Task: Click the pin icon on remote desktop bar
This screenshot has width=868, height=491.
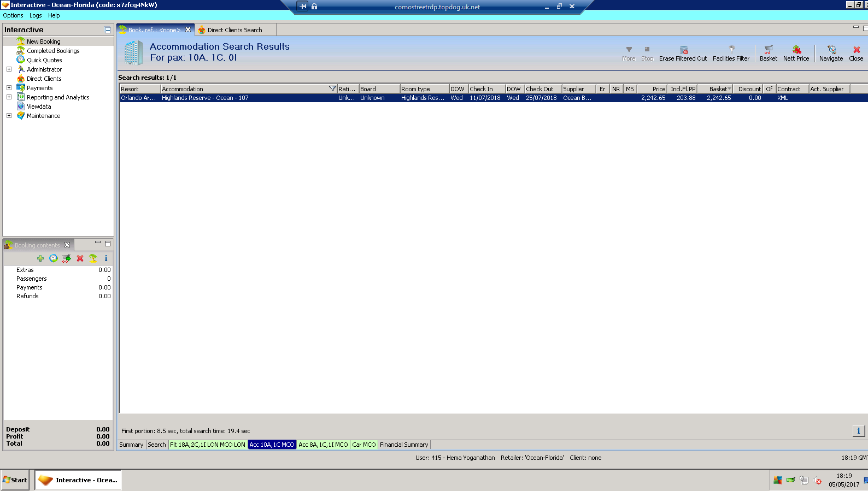Action: [303, 7]
